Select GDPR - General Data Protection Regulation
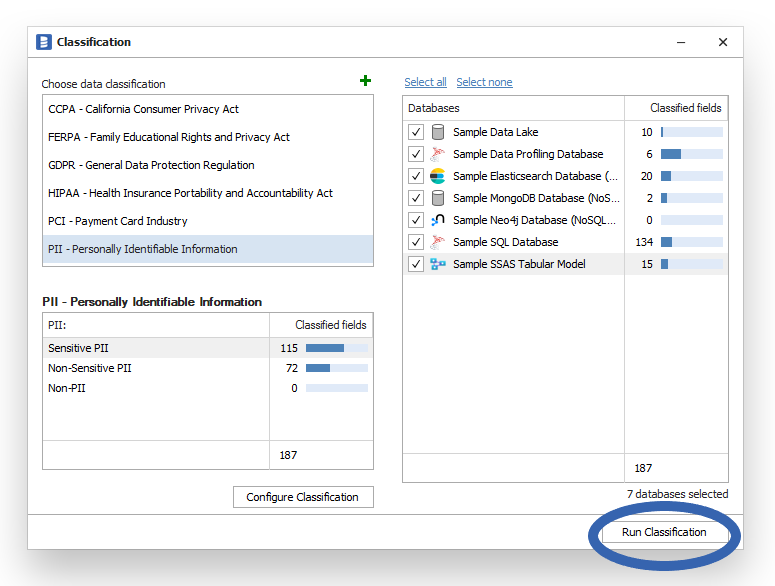The height and width of the screenshot is (586, 775). pyautogui.click(x=151, y=165)
